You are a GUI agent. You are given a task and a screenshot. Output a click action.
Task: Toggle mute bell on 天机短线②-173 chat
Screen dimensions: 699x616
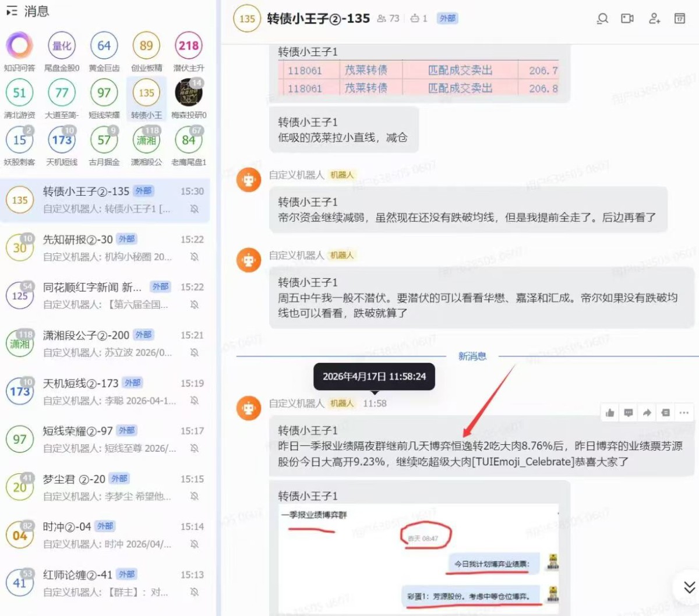(x=195, y=401)
